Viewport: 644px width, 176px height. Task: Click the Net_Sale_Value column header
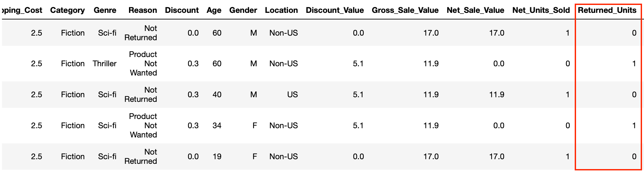pos(475,10)
